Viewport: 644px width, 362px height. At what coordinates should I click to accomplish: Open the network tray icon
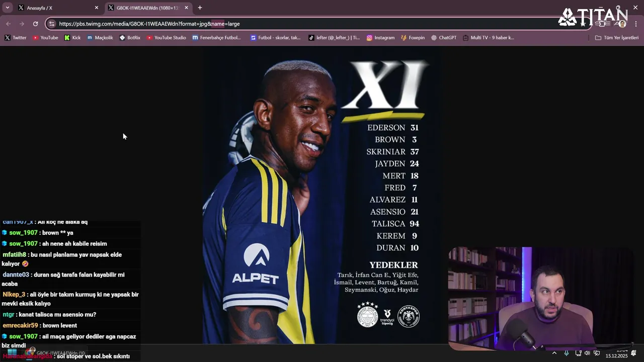[578, 353]
